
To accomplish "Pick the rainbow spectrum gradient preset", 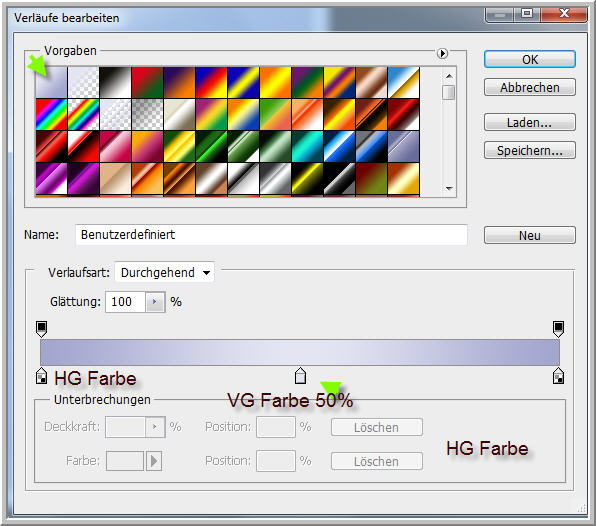I will [x=51, y=114].
